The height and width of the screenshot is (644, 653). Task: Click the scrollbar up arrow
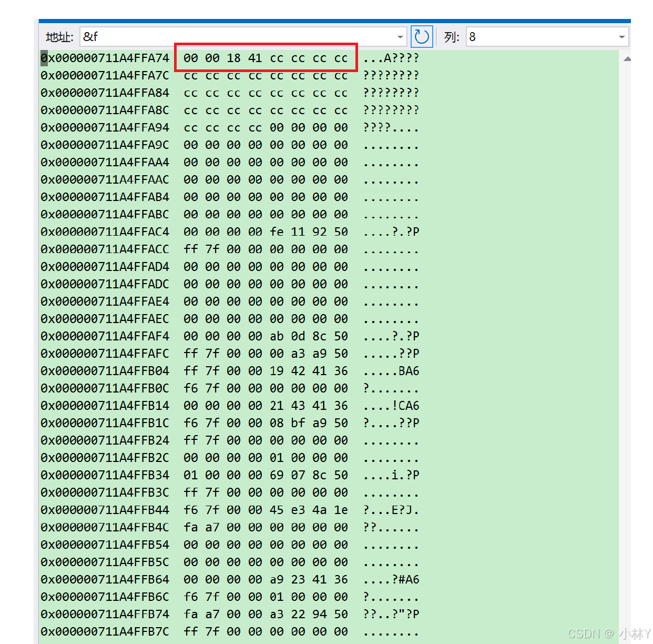tap(627, 59)
